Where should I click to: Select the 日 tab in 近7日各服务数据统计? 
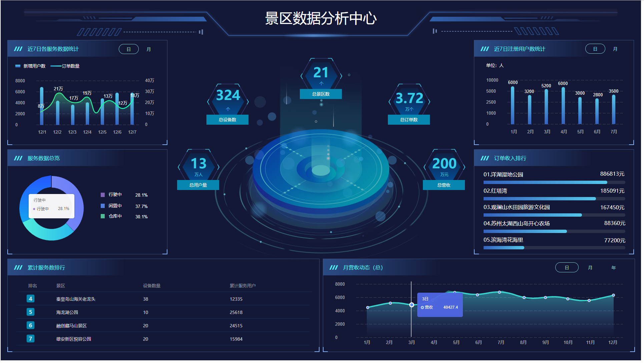pos(129,49)
